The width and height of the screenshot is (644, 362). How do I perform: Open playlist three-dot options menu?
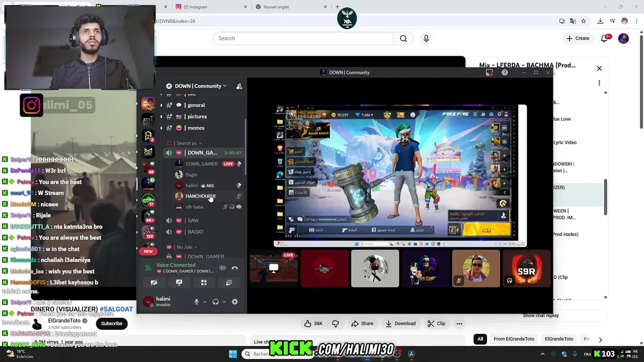click(599, 83)
